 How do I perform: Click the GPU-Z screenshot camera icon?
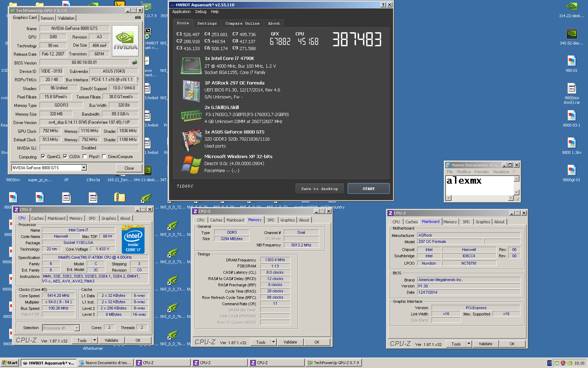click(x=138, y=18)
